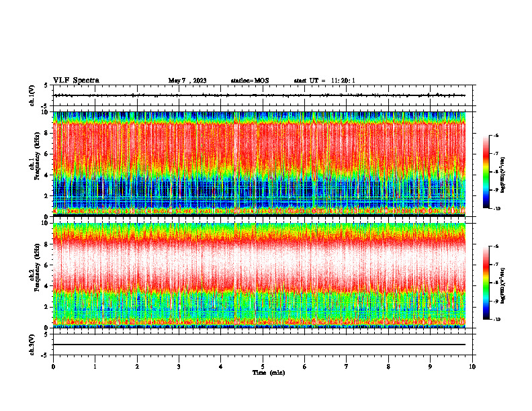Click the "ch.1(V)" axis label
This screenshot has height=411, width=532.
pyautogui.click(x=32, y=95)
